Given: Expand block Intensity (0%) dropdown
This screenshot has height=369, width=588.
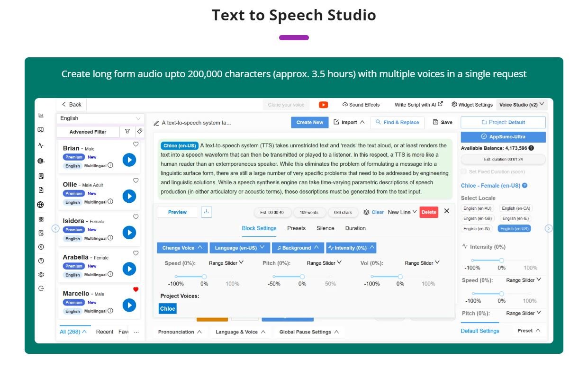Looking at the screenshot, I should tap(351, 248).
